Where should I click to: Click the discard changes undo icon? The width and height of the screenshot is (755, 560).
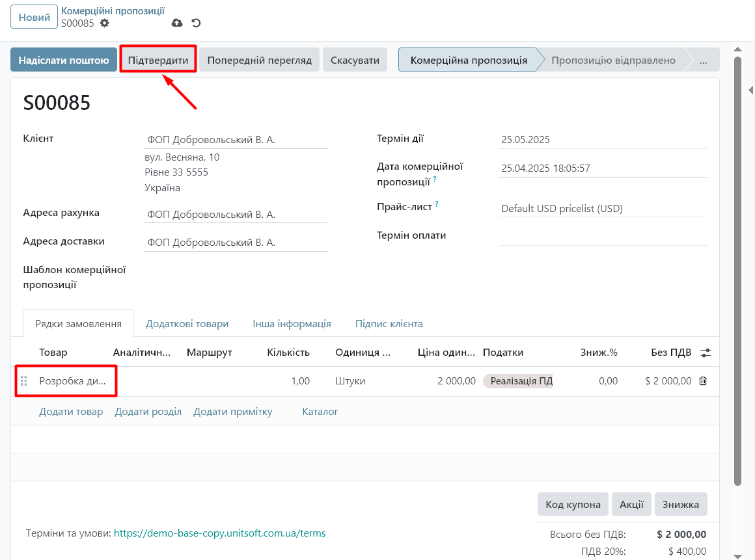click(196, 23)
